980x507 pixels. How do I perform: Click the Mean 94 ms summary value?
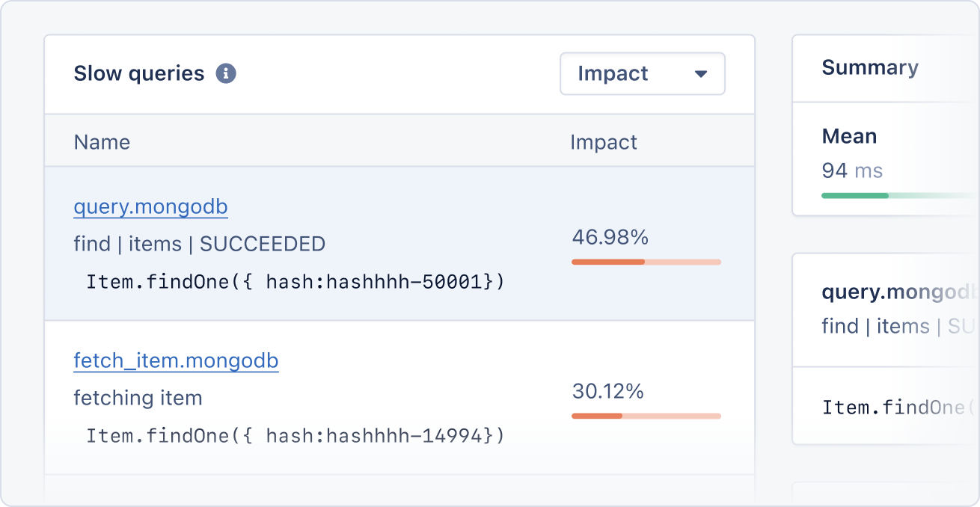pos(852,170)
